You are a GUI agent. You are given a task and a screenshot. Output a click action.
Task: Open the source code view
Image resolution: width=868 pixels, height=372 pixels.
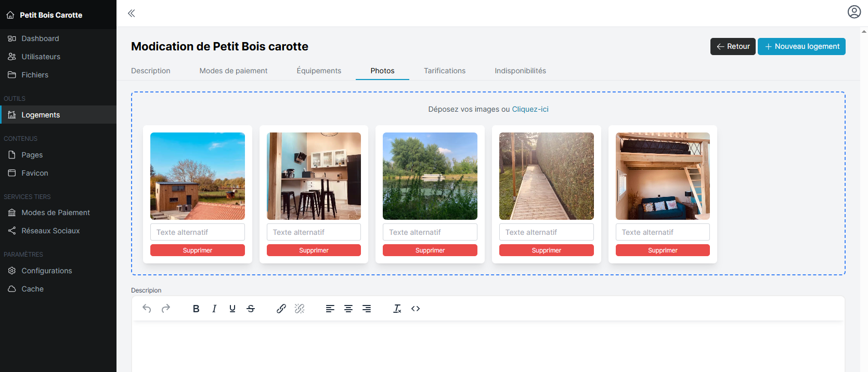(x=416, y=309)
